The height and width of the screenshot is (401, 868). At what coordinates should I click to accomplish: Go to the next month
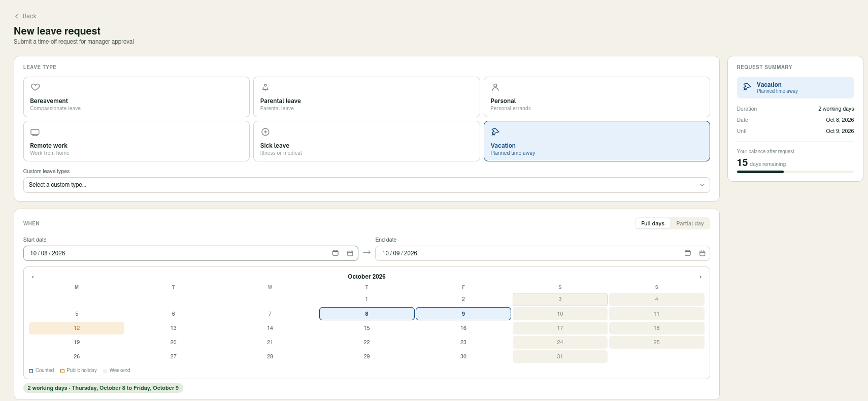[700, 277]
